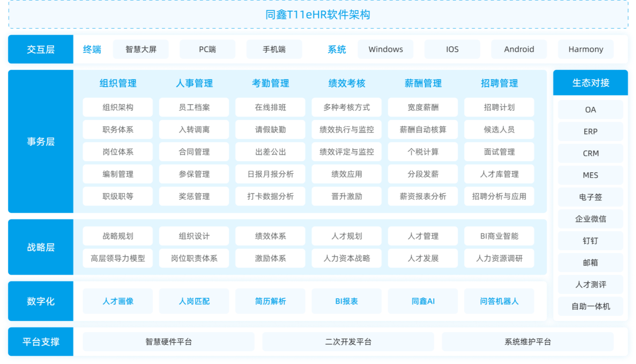
Task: Click the 人力资本战略 box
Action: 346,258
